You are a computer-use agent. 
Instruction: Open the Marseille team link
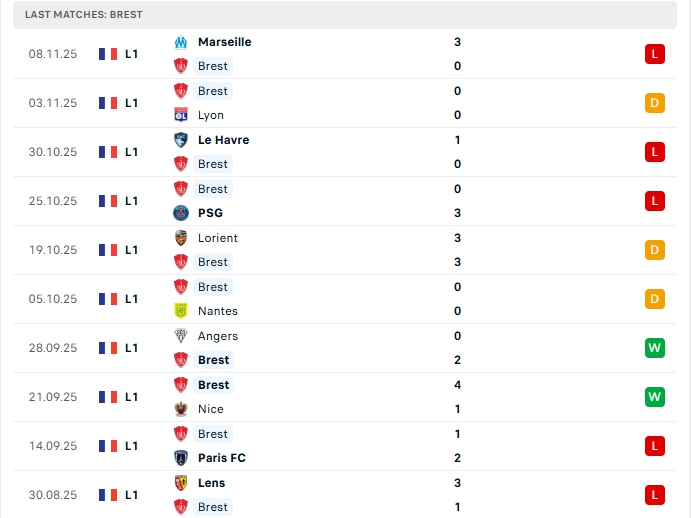click(224, 42)
